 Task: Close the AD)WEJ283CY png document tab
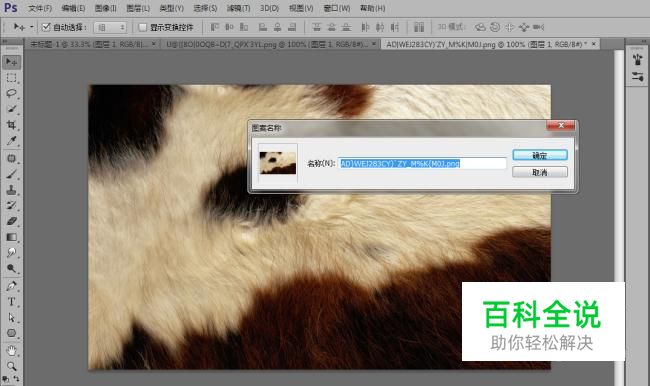[594, 44]
